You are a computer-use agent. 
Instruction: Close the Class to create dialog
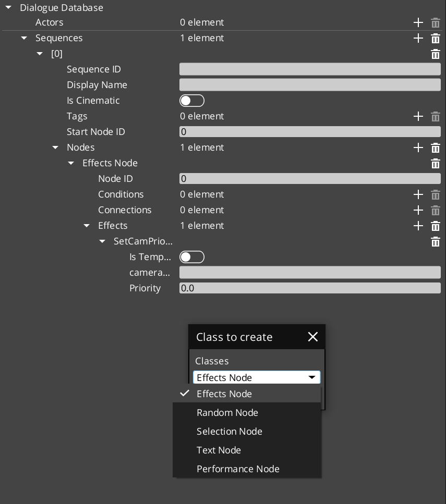tap(312, 337)
